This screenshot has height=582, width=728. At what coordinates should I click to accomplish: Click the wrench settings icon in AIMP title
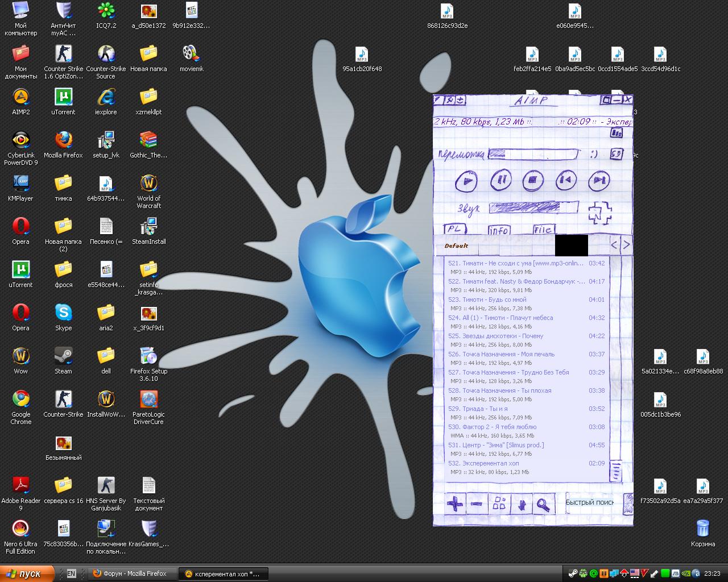pyautogui.click(x=449, y=100)
